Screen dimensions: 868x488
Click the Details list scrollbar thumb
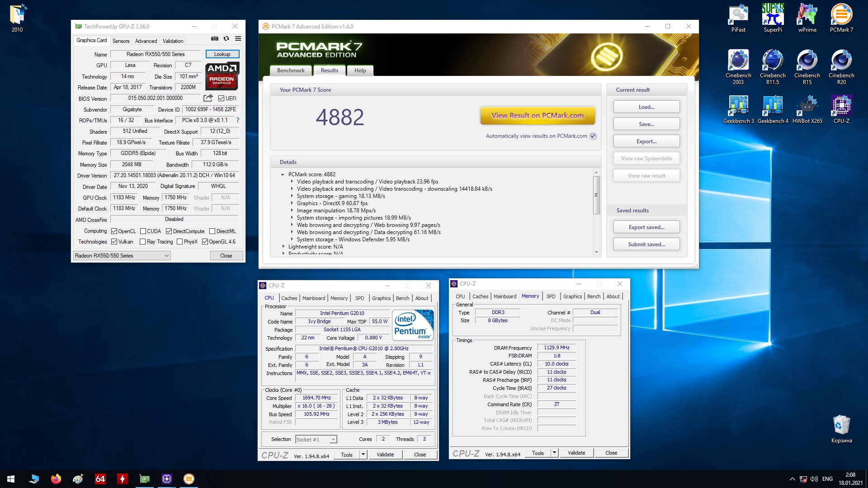pyautogui.click(x=596, y=195)
